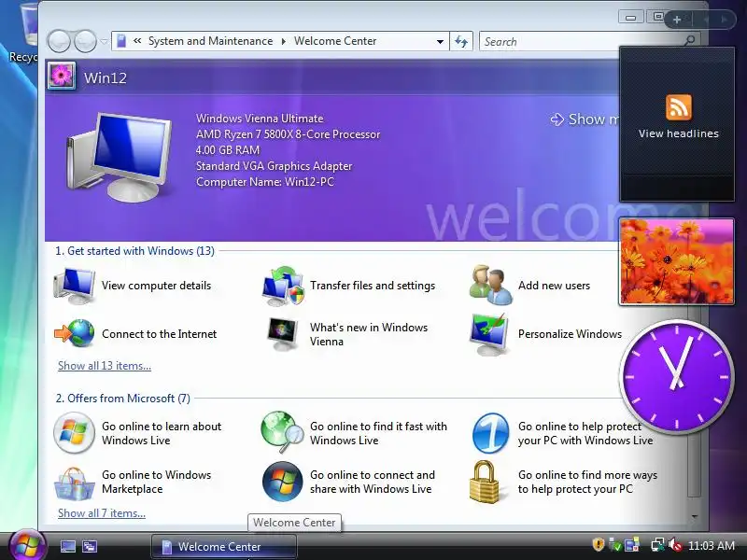Click View computer details text
The image size is (747, 560).
coord(156,286)
